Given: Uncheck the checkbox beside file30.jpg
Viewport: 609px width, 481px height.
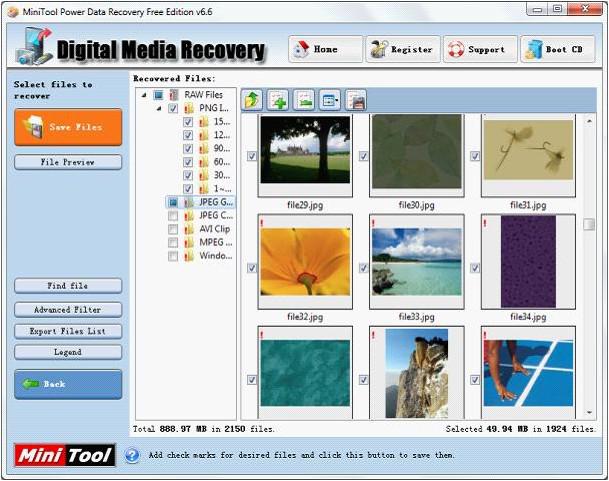Looking at the screenshot, I should pyautogui.click(x=363, y=156).
